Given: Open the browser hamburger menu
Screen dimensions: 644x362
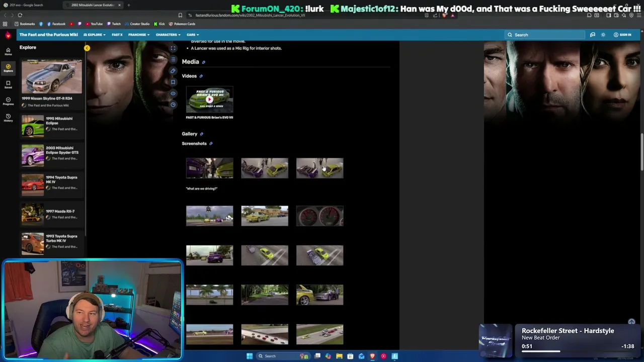Looking at the screenshot, I should (639, 15).
